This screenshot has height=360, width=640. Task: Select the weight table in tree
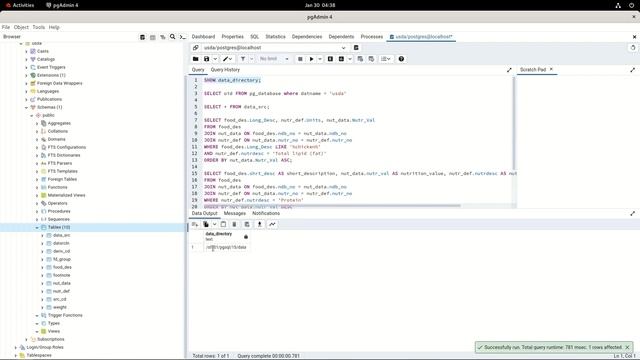pos(60,307)
